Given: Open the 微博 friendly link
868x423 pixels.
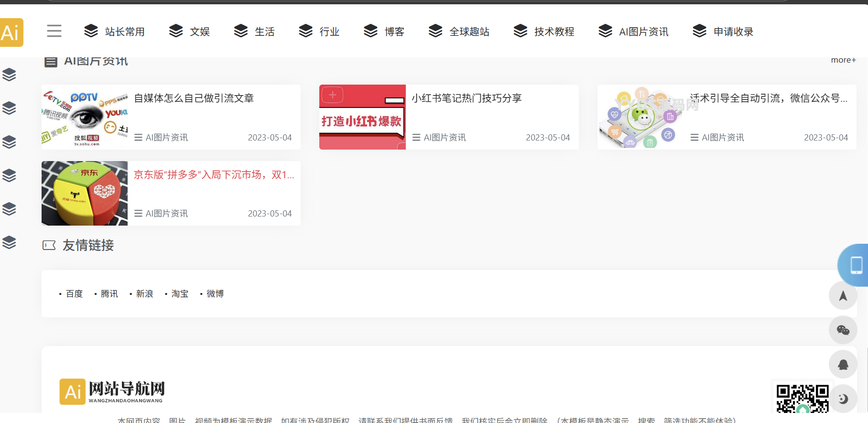Looking at the screenshot, I should [x=215, y=293].
